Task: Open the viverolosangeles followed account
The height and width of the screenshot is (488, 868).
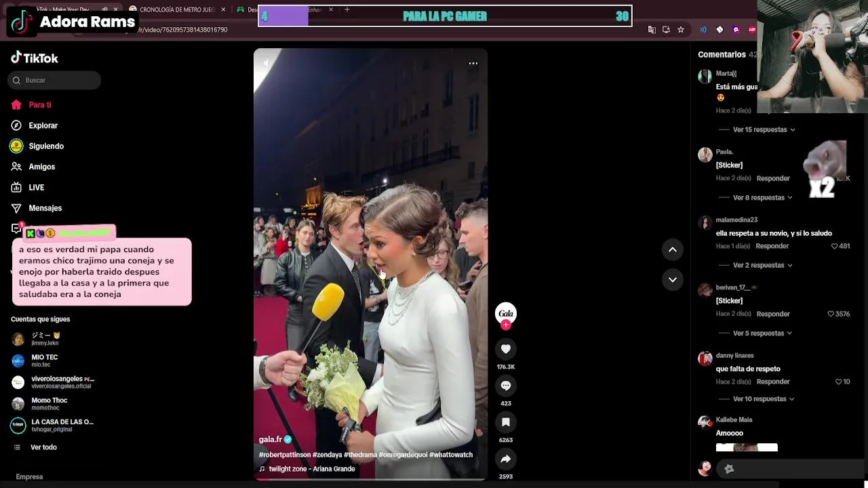Action: click(53, 382)
